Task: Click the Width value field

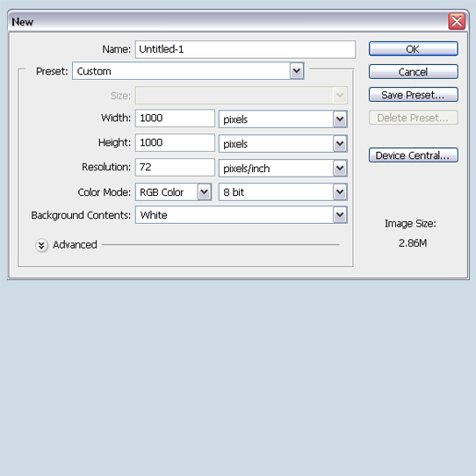Action: (x=175, y=118)
